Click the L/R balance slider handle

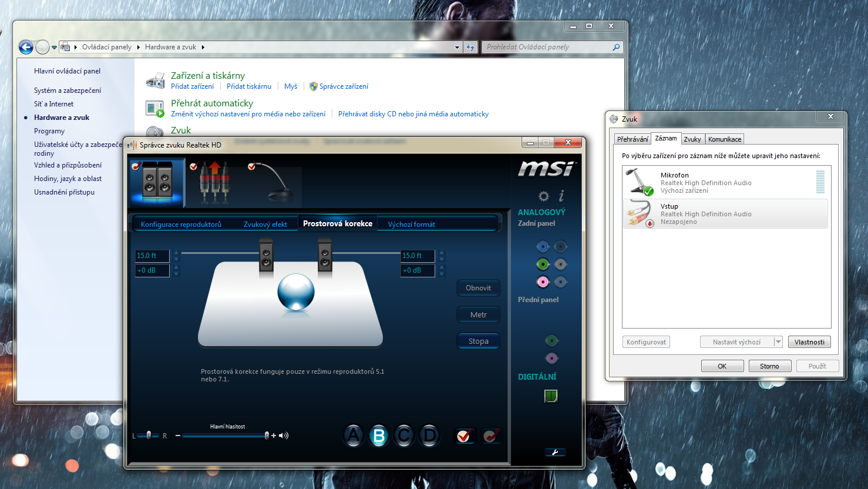[x=149, y=435]
